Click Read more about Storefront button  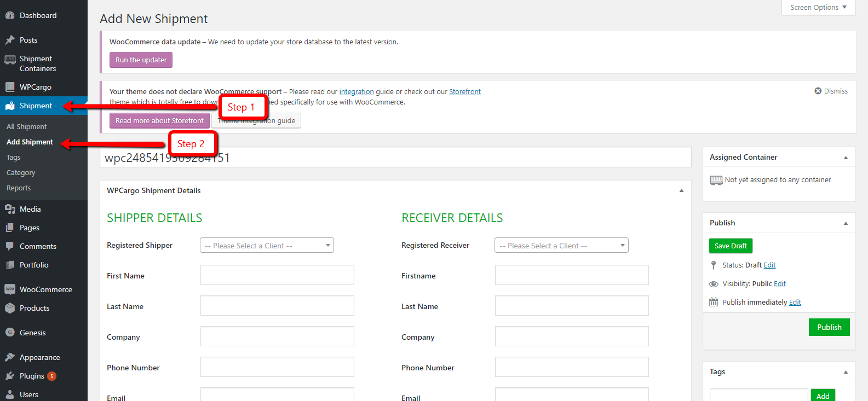[x=159, y=120]
